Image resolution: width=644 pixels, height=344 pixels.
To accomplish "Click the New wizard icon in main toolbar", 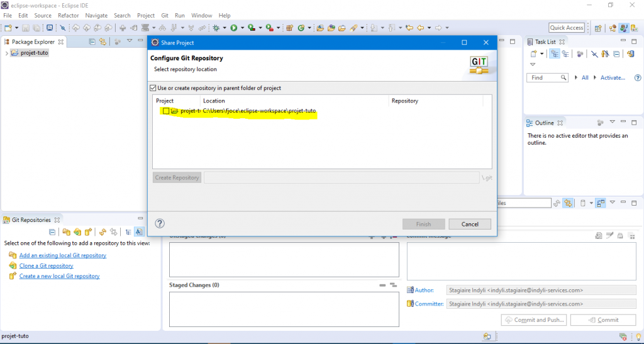I will pos(8,28).
